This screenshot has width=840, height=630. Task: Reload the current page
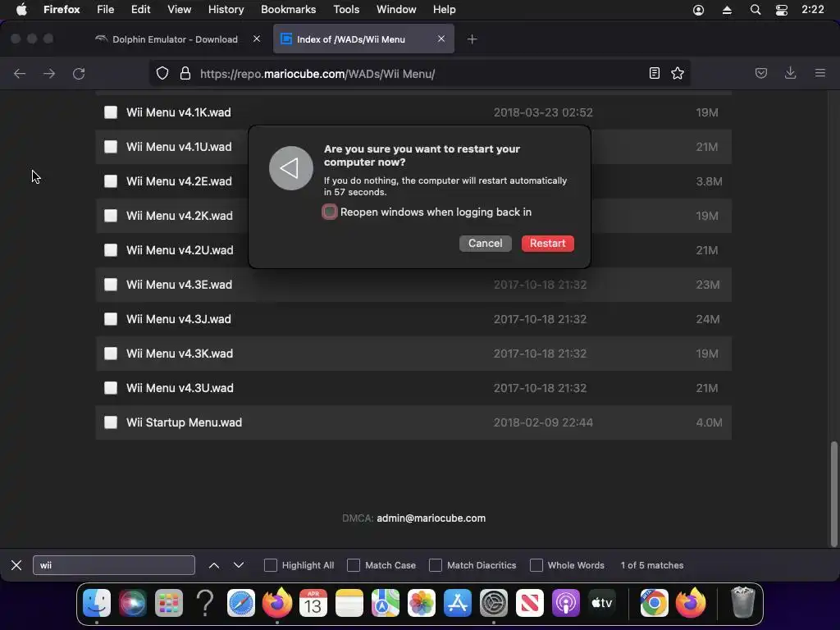[x=79, y=73]
